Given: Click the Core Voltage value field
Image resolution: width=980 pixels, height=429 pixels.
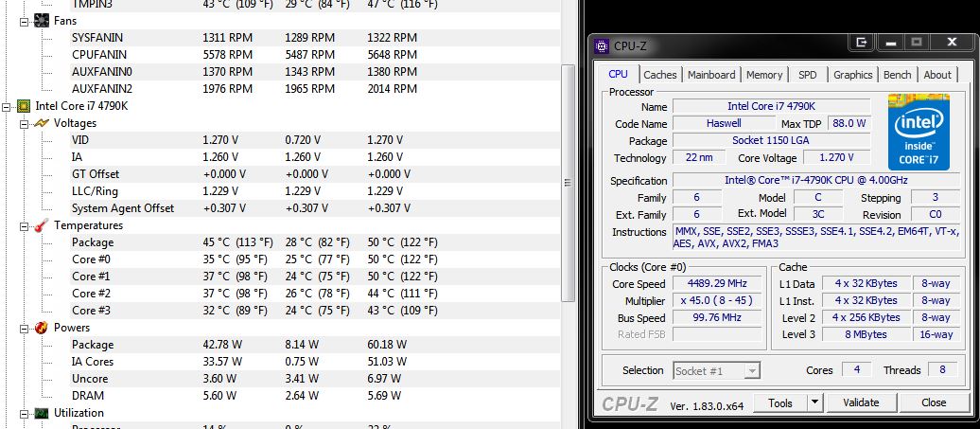Looking at the screenshot, I should click(x=835, y=158).
